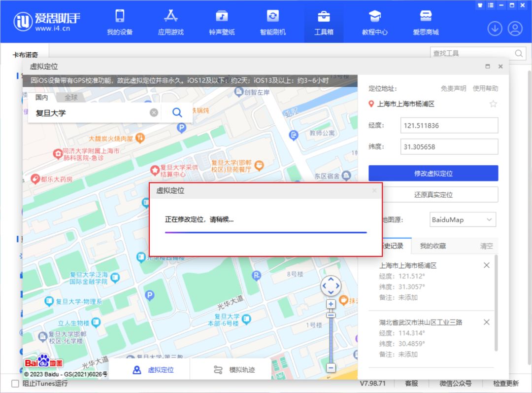
Task: Click 清空 to clear history
Action: (487, 246)
